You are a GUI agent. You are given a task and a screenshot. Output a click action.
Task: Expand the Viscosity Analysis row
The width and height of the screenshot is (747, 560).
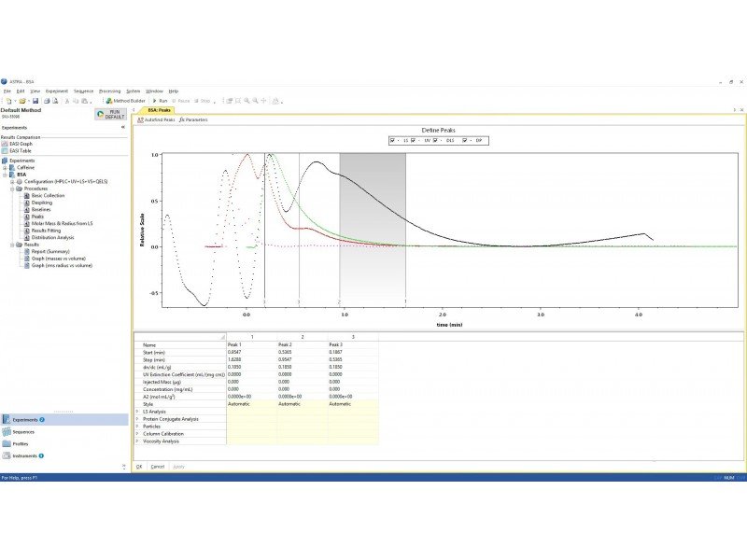coord(137,441)
